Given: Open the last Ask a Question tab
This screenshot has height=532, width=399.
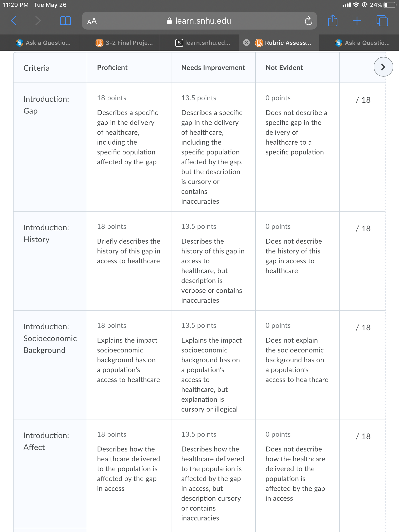Looking at the screenshot, I should [363, 43].
